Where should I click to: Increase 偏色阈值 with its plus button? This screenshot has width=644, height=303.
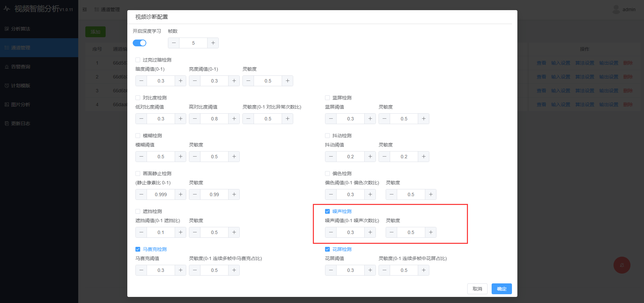tap(370, 194)
